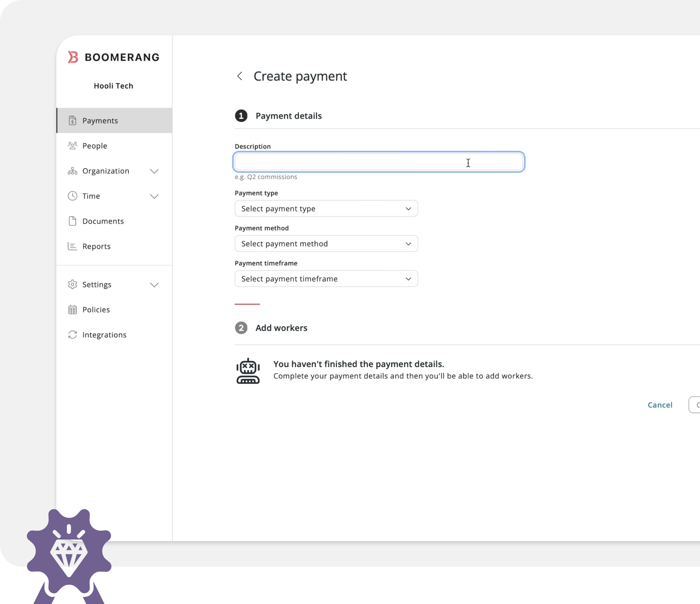The height and width of the screenshot is (604, 700).
Task: Click the Reports chart icon
Action: coord(72,246)
